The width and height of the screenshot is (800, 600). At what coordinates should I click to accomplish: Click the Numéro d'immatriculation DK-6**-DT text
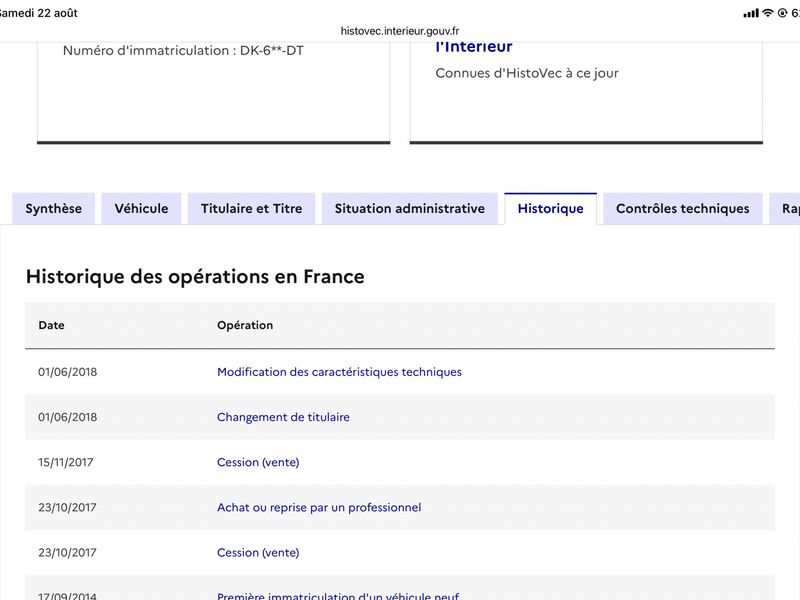183,51
